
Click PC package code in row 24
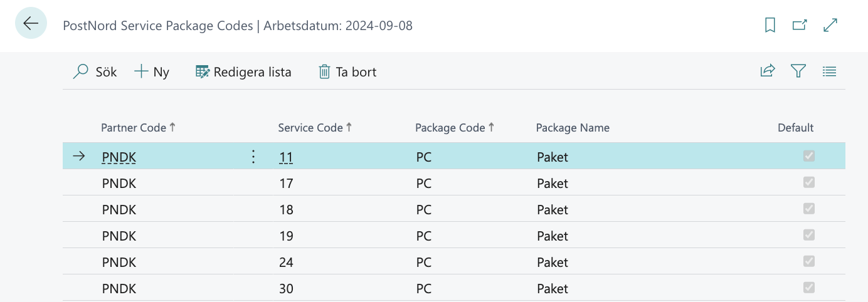[424, 263]
